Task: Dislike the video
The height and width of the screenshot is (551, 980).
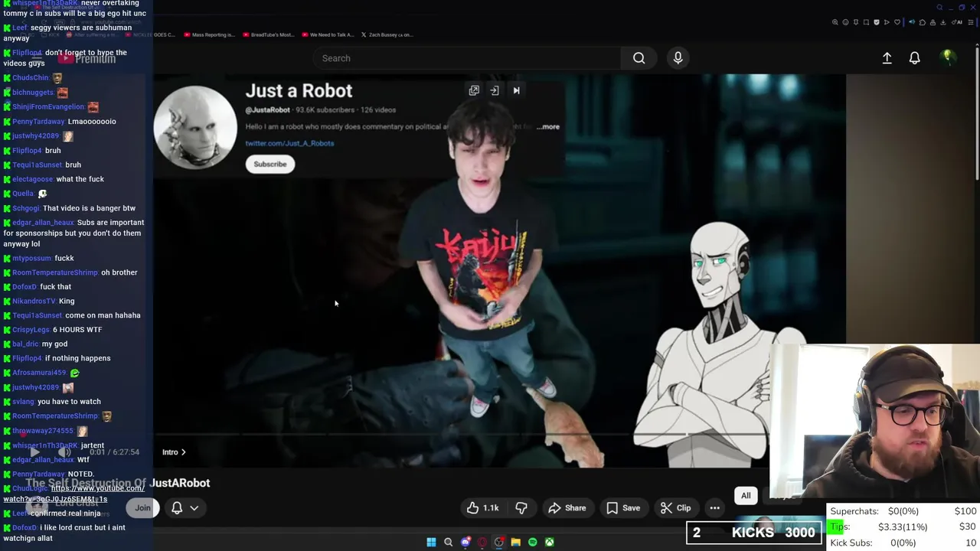Action: 521,508
